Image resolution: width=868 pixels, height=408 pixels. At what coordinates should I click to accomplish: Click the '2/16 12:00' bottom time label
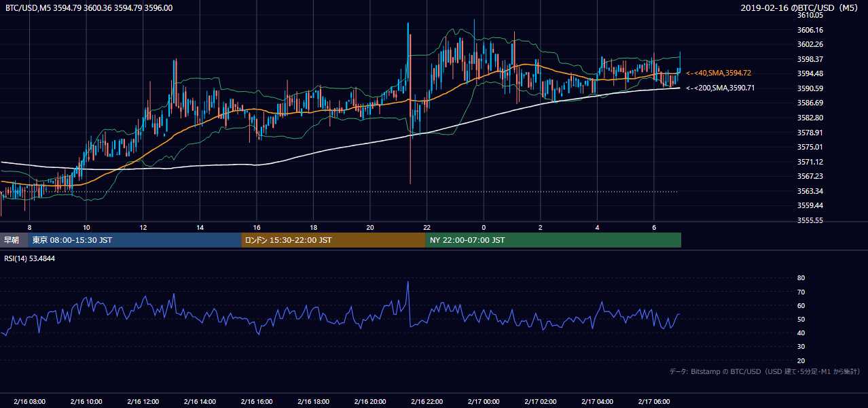point(143,402)
